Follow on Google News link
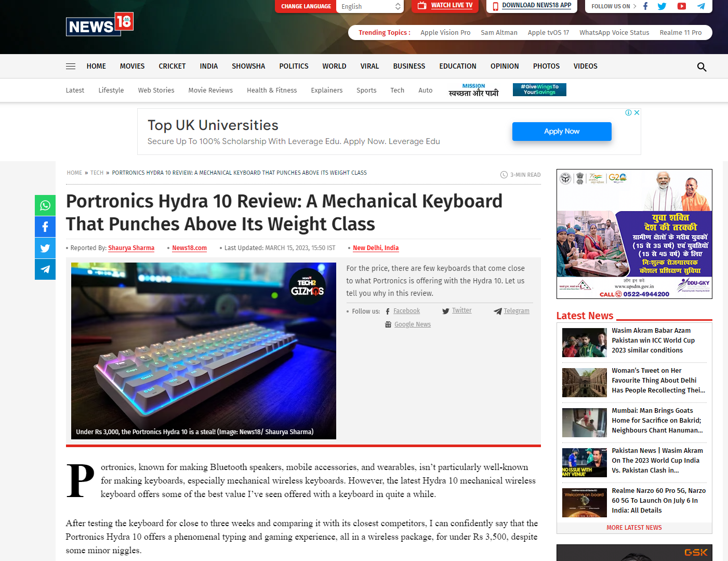728x561 pixels. tap(412, 324)
